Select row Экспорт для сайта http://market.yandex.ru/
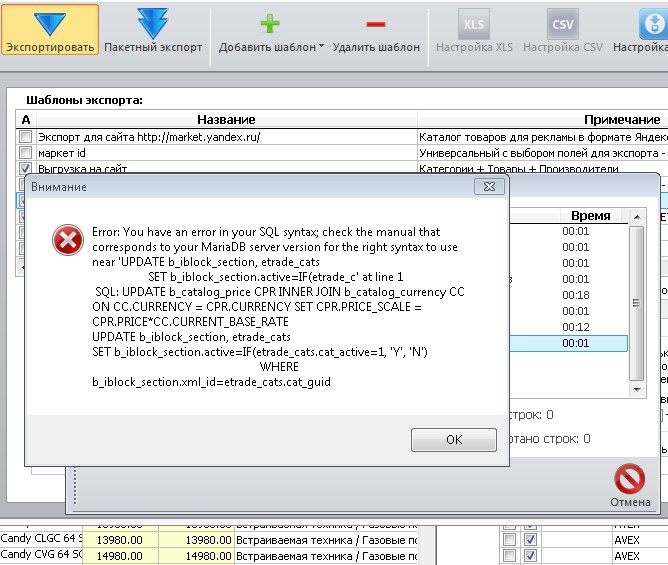Screen dimensions: 668x565 point(226,137)
